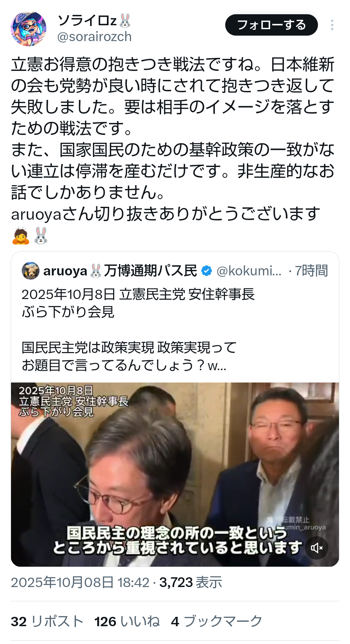The image size is (350, 644).
Task: Click the 7時間 quoted post timestamp
Action: (x=311, y=271)
